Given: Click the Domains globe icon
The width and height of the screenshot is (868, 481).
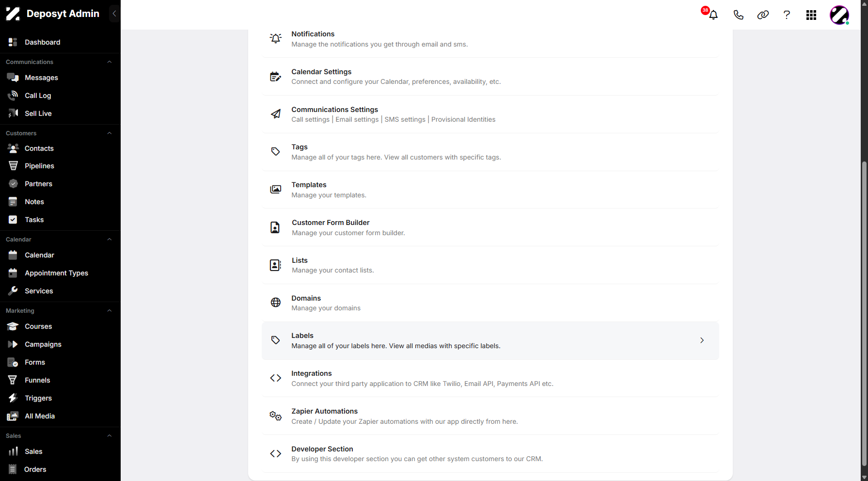Looking at the screenshot, I should (x=276, y=303).
